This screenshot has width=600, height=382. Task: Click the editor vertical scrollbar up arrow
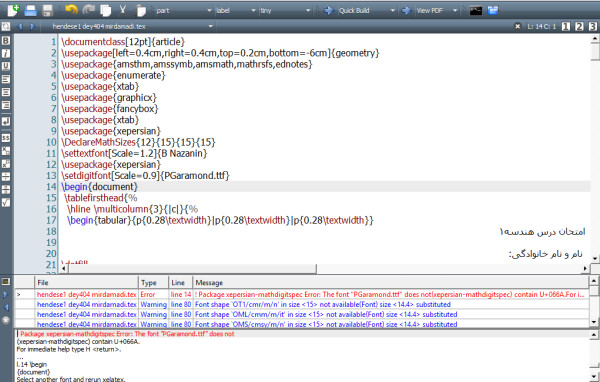click(x=595, y=38)
